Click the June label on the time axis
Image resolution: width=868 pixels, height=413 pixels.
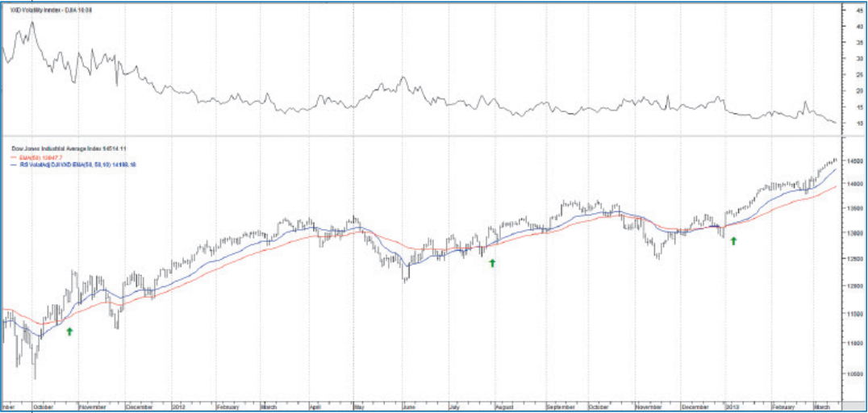[x=408, y=407]
